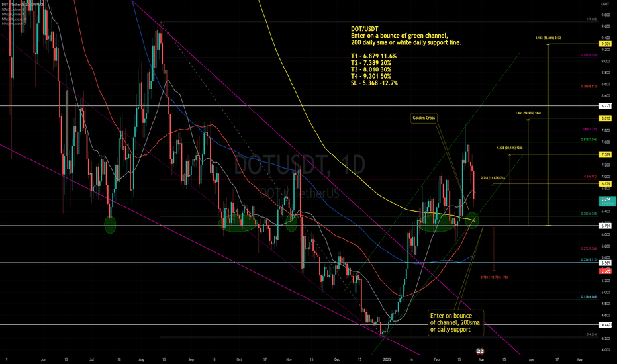Select the 1.238 (20.12%) measurement label

coord(510,148)
